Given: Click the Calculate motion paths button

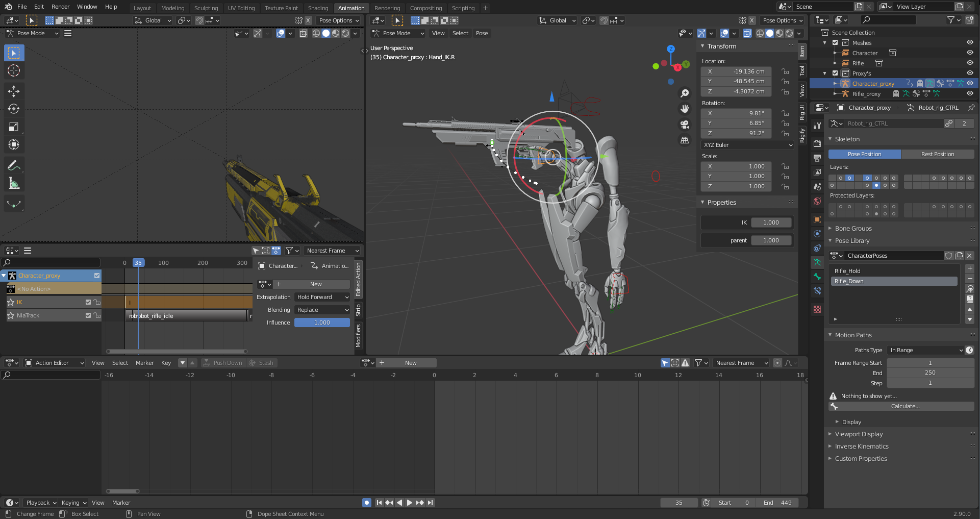Looking at the screenshot, I should [x=905, y=406].
